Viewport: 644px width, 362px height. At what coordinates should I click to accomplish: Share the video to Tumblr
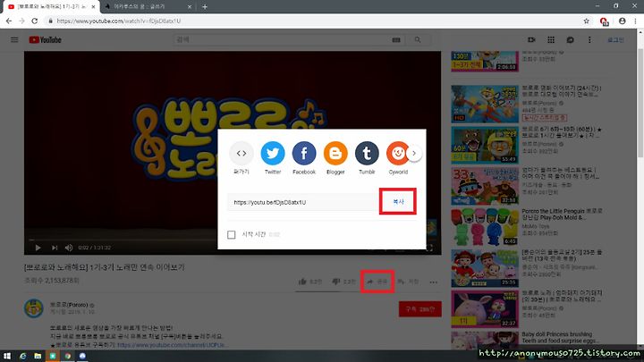pos(367,153)
